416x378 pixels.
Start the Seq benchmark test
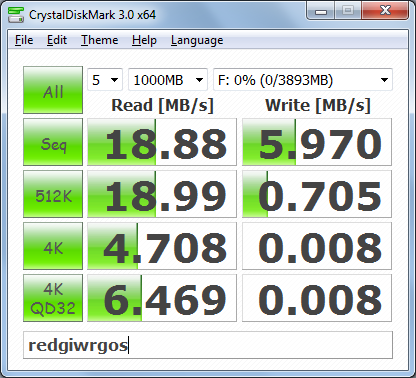53,142
